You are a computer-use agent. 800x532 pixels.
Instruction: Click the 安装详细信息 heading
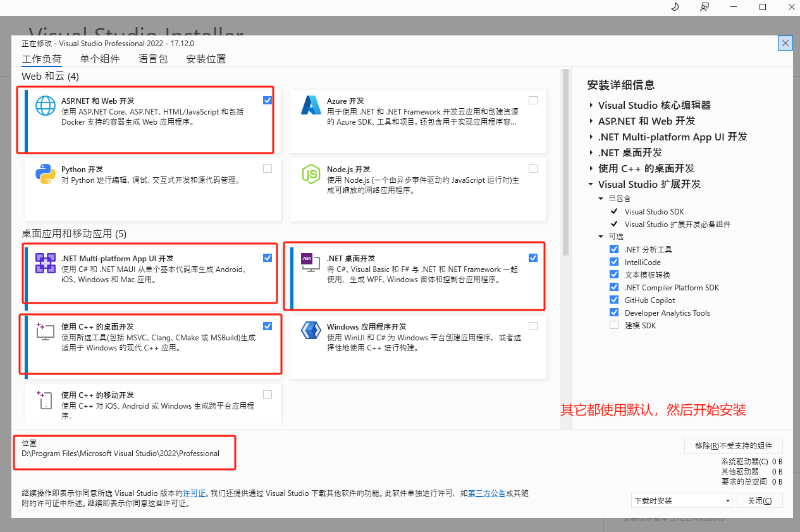[620, 85]
